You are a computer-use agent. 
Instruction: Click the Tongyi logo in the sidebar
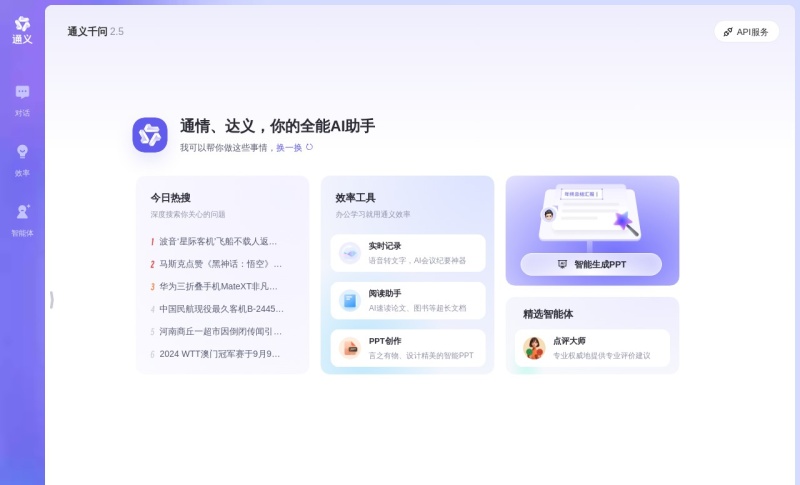pos(22,30)
